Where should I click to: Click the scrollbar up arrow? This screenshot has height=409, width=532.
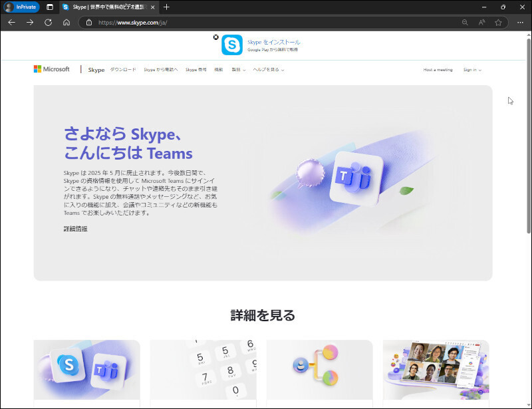tap(529, 35)
